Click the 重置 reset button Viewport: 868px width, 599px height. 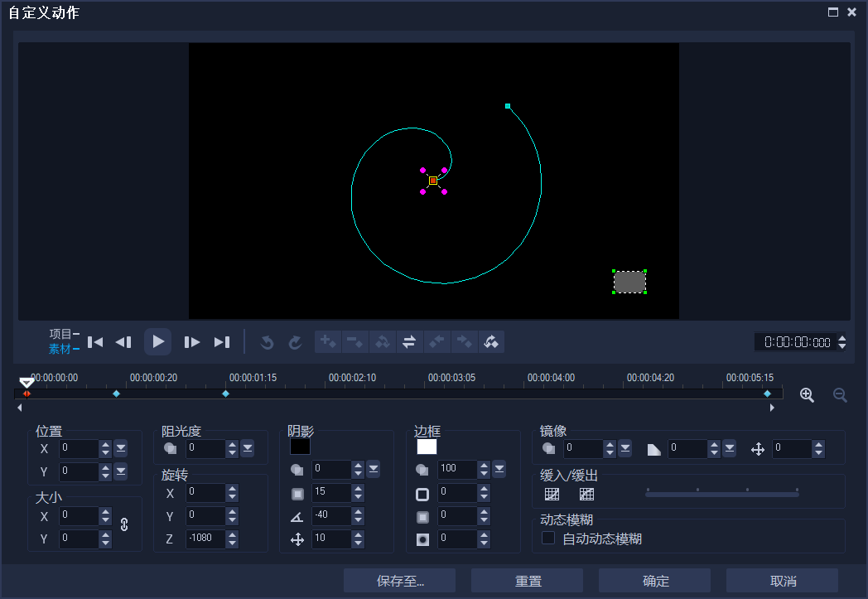pyautogui.click(x=527, y=581)
